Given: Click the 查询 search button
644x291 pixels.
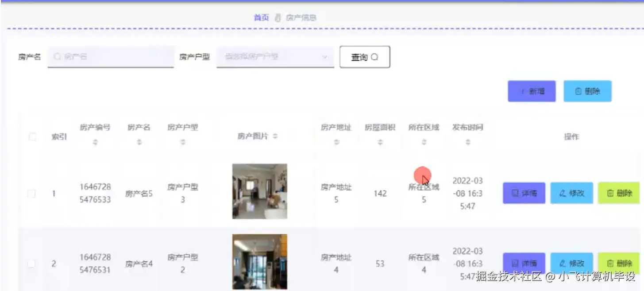Looking at the screenshot, I should pyautogui.click(x=365, y=57).
